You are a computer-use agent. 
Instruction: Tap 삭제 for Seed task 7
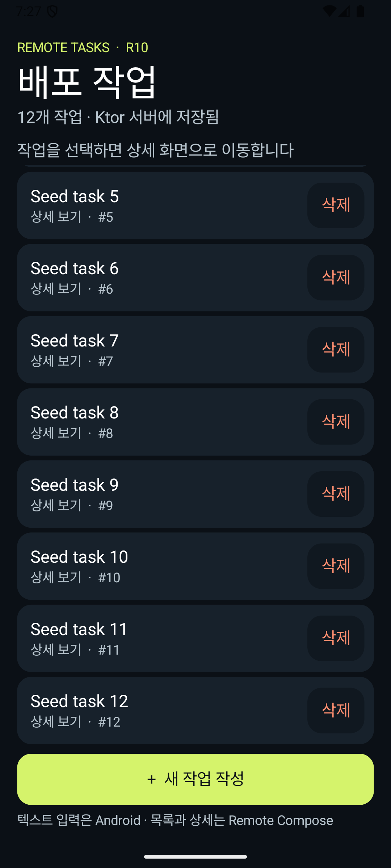(336, 350)
